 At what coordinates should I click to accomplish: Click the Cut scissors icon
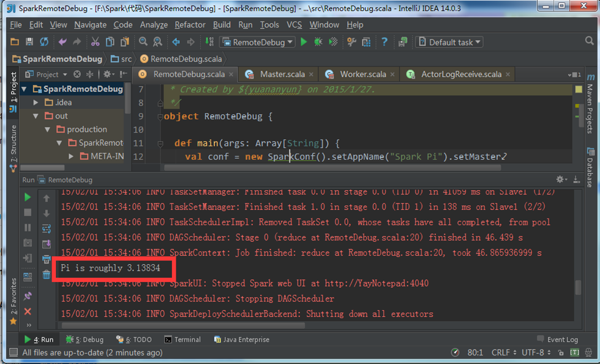96,42
